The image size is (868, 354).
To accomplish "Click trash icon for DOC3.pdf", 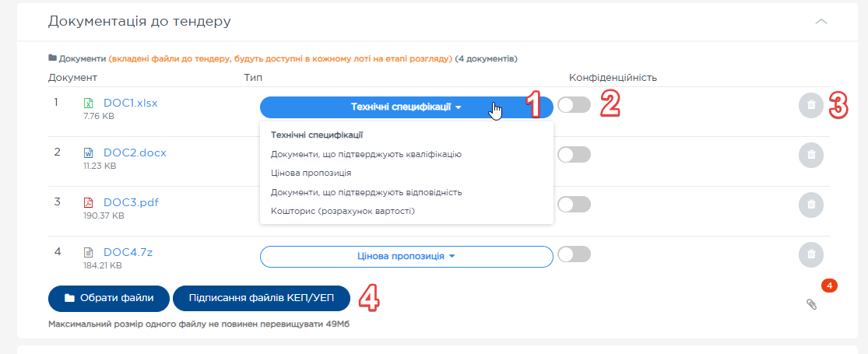I will click(x=810, y=205).
